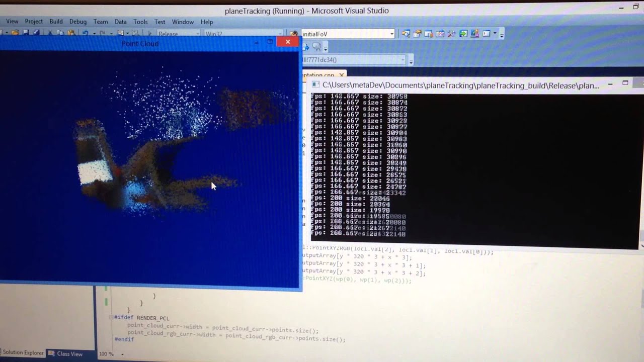Open the Window menu
The width and height of the screenshot is (644, 362).
coord(183,22)
